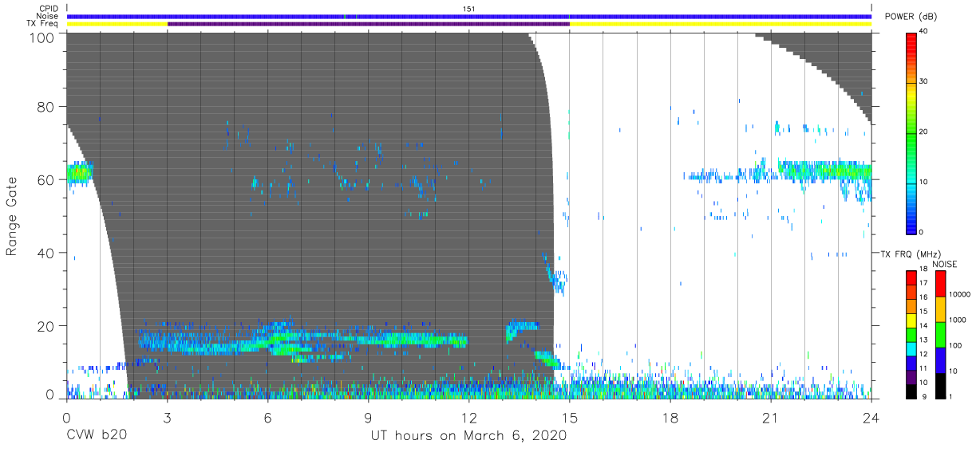Click the NOISE legend title
Viewport: 980px width, 452px height.
944,263
